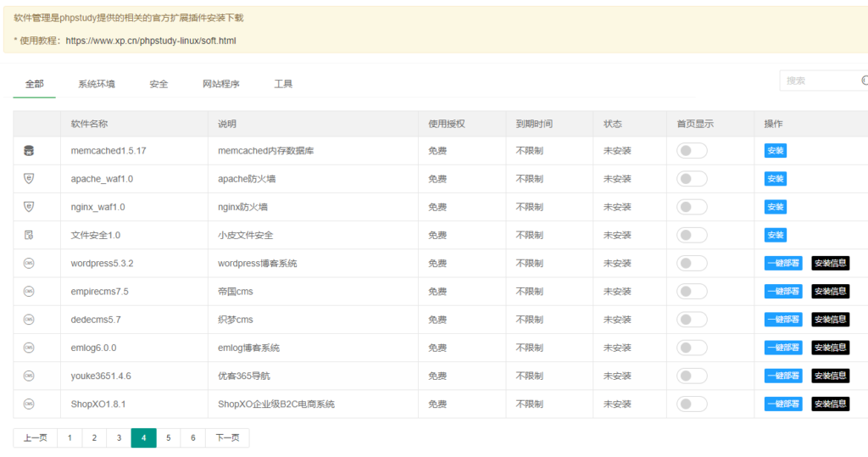Click 安装 for apache_waf1.0
The width and height of the screenshot is (868, 457).
(x=775, y=178)
